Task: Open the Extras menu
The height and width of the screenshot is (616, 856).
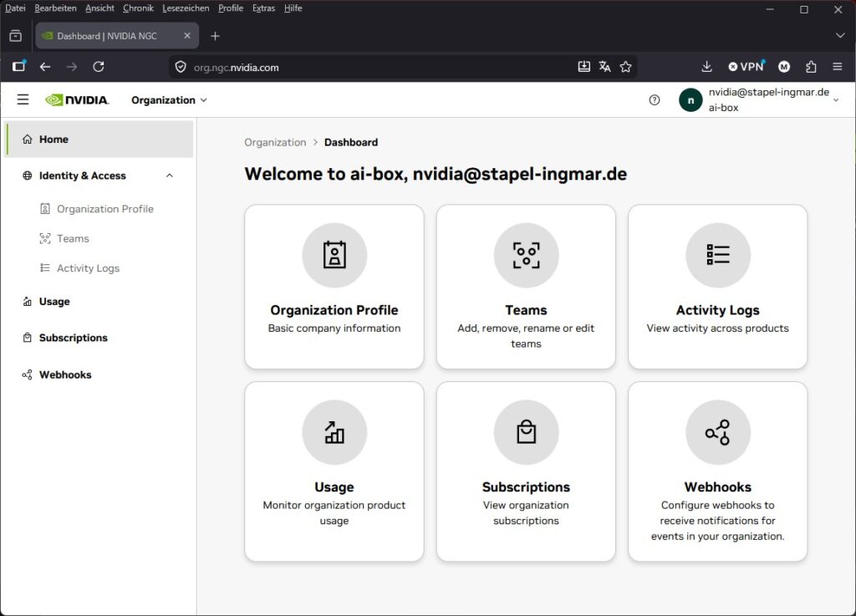Action: [263, 8]
